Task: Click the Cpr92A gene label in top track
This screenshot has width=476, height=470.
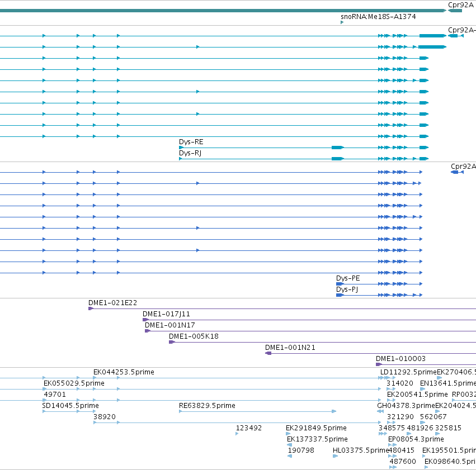Action: click(461, 5)
